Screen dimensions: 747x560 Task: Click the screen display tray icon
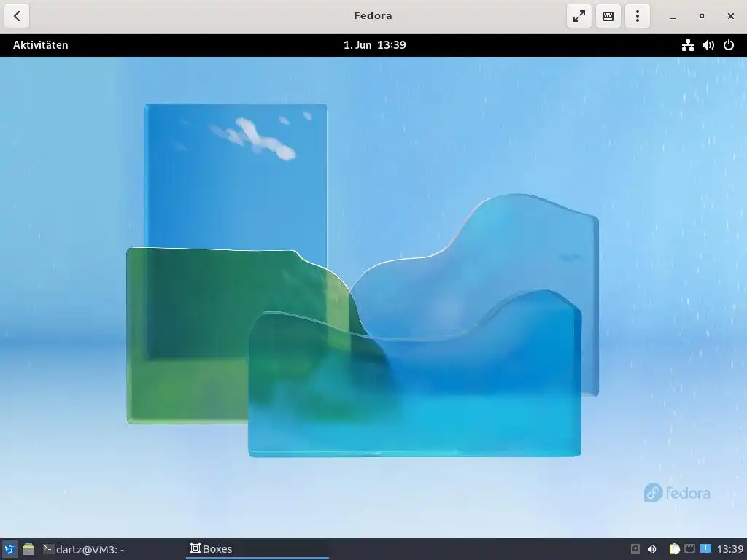[x=689, y=549]
